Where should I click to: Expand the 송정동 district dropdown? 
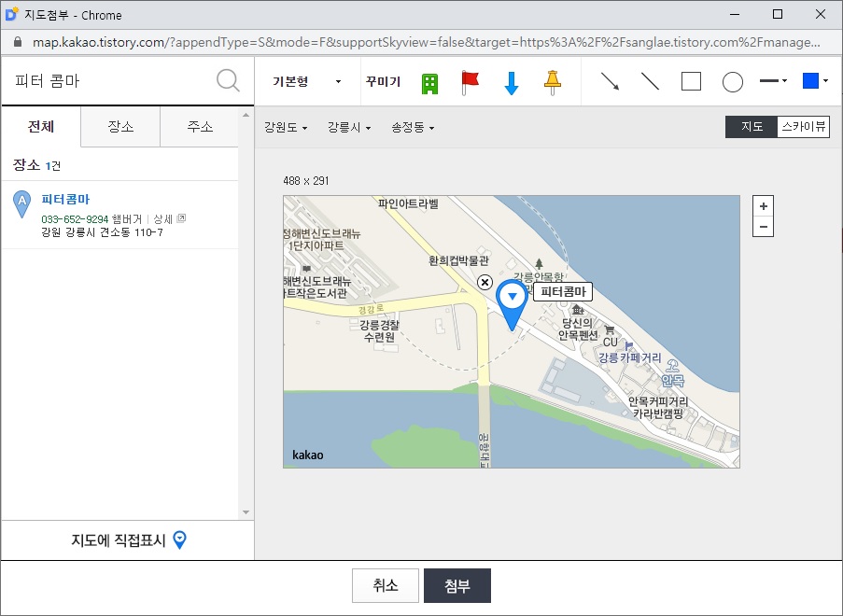point(413,127)
